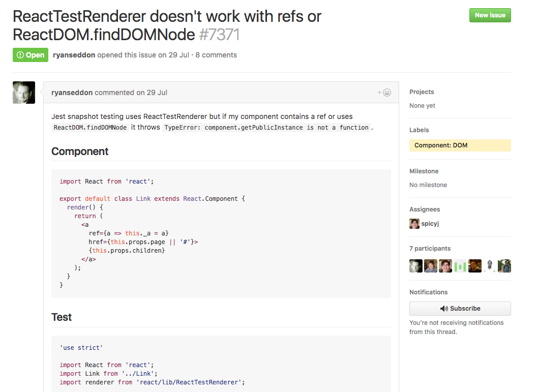The image size is (537, 392).
Task: Open the sixth participant avatar
Action: point(489,266)
